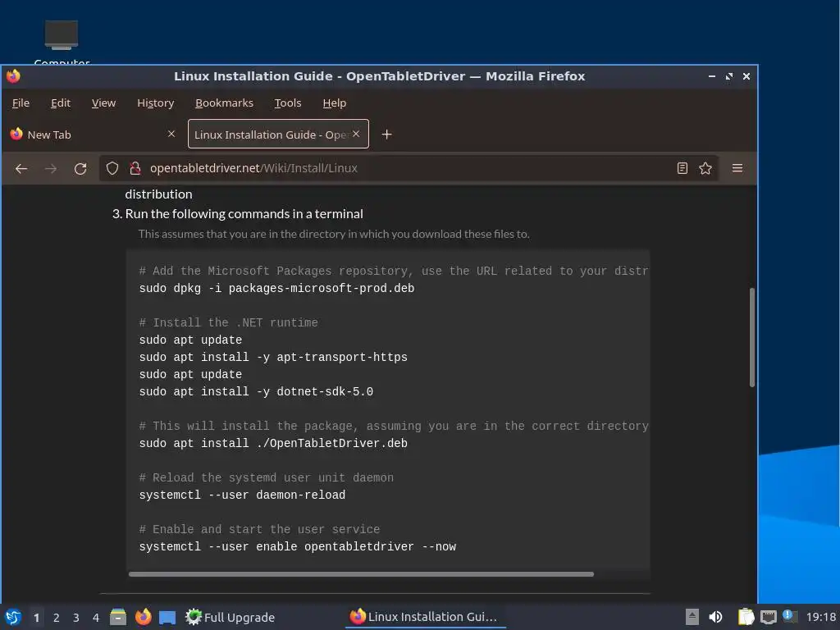The height and width of the screenshot is (630, 840).
Task: Open the update notifier tray icon
Action: (x=790, y=617)
